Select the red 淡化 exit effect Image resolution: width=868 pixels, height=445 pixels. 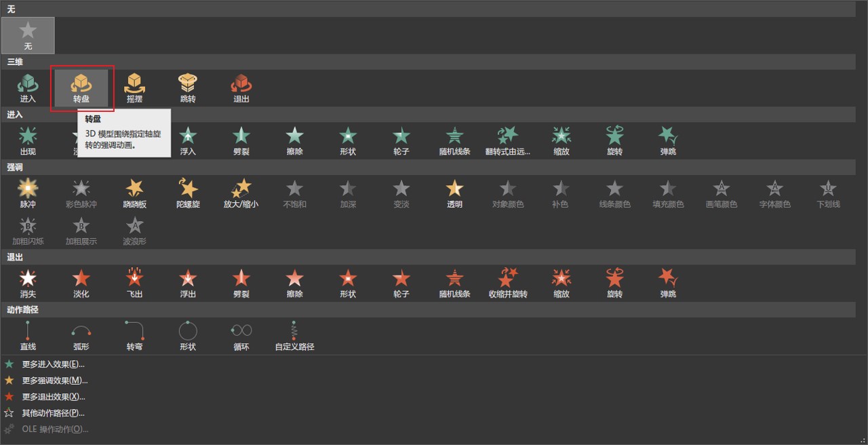tap(81, 283)
